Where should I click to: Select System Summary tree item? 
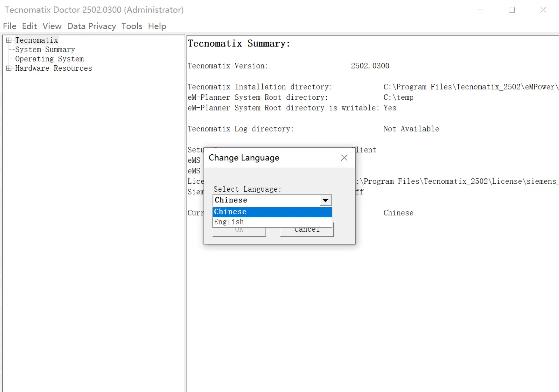point(45,50)
